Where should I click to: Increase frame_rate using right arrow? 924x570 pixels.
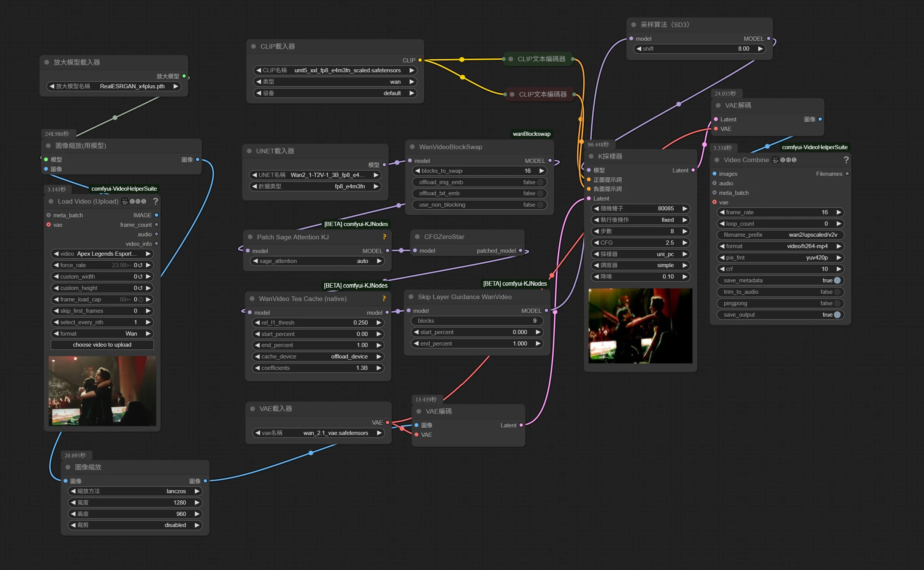point(839,212)
